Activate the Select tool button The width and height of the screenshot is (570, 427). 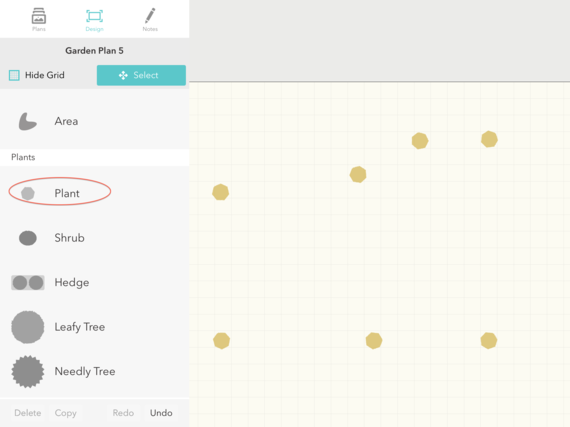[x=141, y=75]
